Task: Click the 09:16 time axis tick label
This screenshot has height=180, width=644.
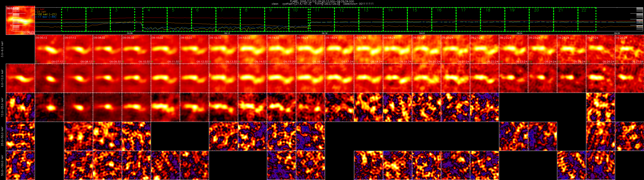Action: click(x=325, y=33)
